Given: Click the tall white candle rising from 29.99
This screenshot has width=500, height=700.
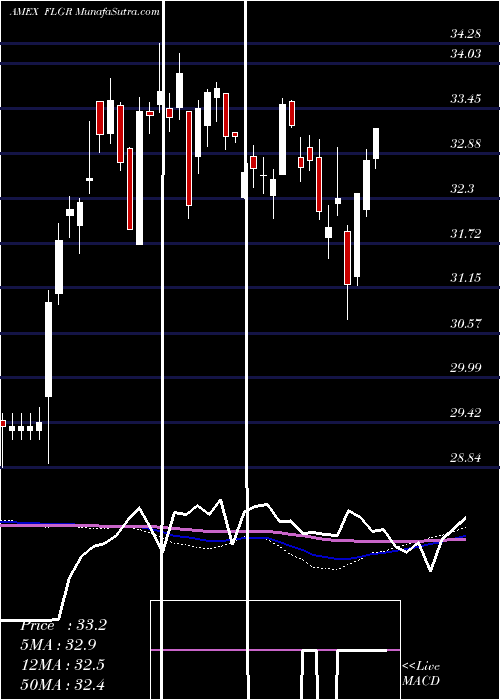Looking at the screenshot, I should pyautogui.click(x=49, y=349).
